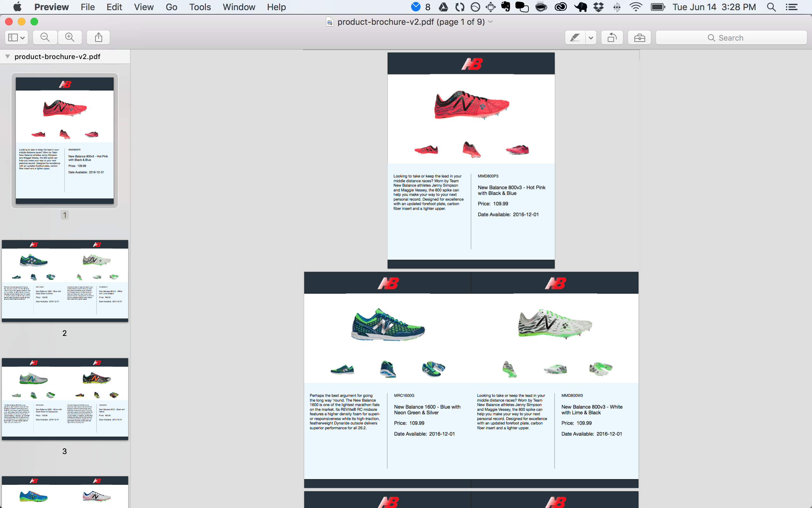Image resolution: width=812 pixels, height=508 pixels.
Task: Click the MMD800W3 product code text
Action: (x=572, y=396)
